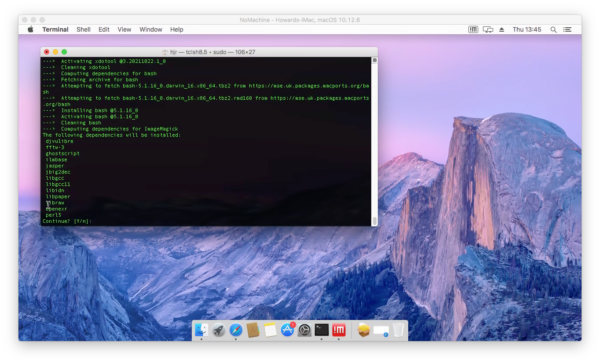Open screen mirroring displays menu icon
The width and height of the screenshot is (600, 363).
[488, 29]
